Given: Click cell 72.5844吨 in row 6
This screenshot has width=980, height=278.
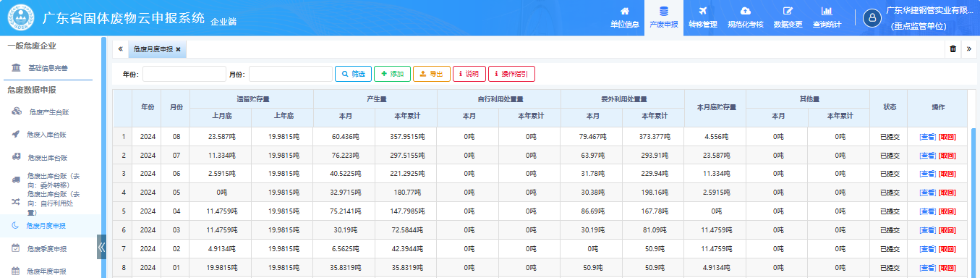Looking at the screenshot, I should (x=406, y=230).
